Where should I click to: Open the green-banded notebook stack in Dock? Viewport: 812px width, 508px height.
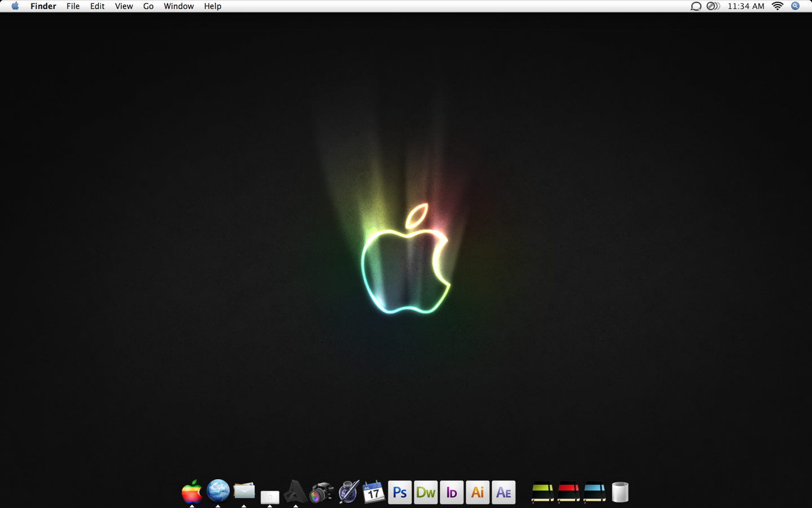(x=542, y=492)
